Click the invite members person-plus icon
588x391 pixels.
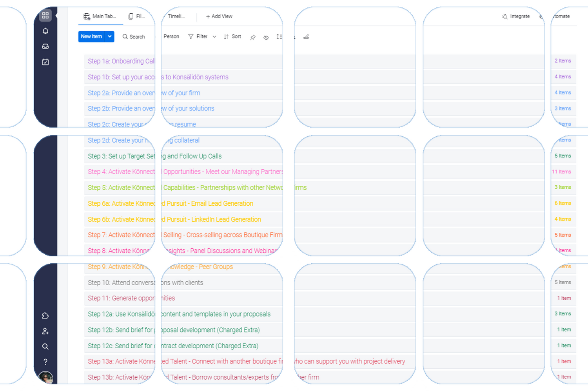(45, 331)
